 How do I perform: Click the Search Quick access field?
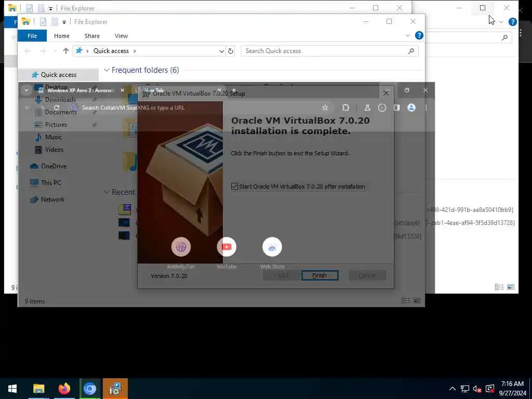coord(329,51)
